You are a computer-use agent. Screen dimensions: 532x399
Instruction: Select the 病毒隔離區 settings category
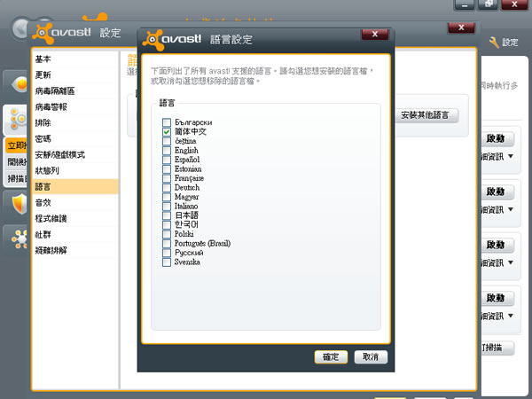(x=75, y=91)
